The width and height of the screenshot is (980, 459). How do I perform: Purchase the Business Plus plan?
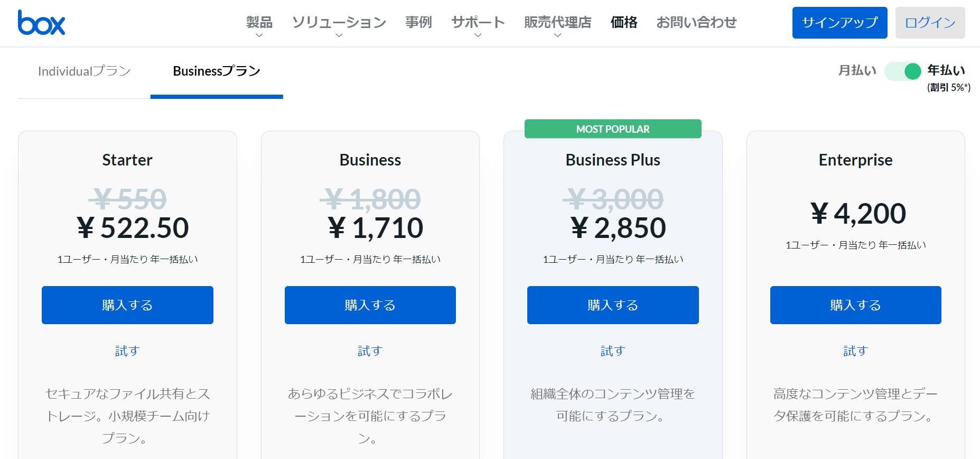click(613, 305)
